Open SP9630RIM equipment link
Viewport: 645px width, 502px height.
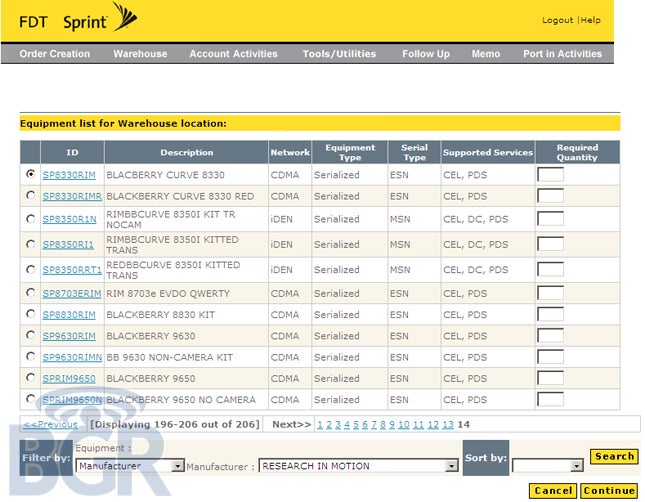[x=69, y=336]
